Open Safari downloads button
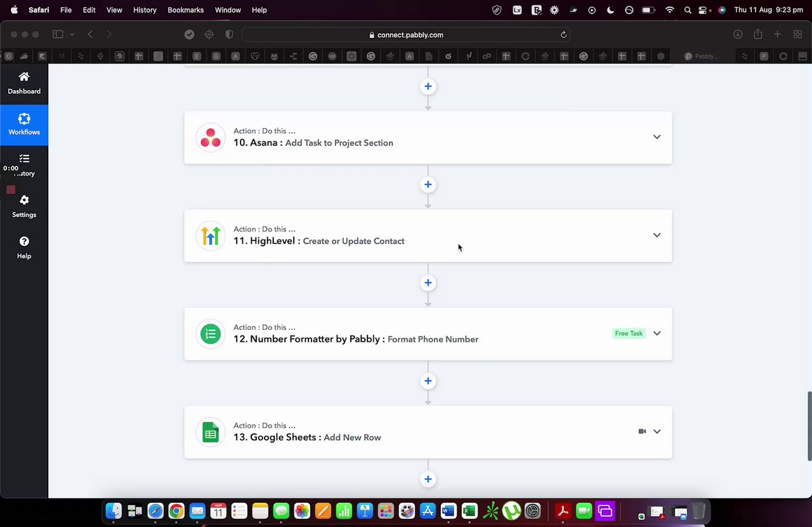 pyautogui.click(x=738, y=34)
